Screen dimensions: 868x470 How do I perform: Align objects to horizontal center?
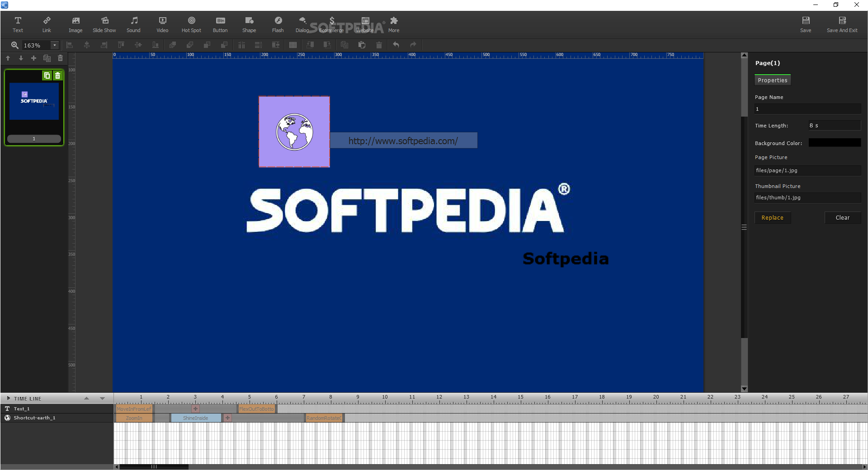[87, 45]
